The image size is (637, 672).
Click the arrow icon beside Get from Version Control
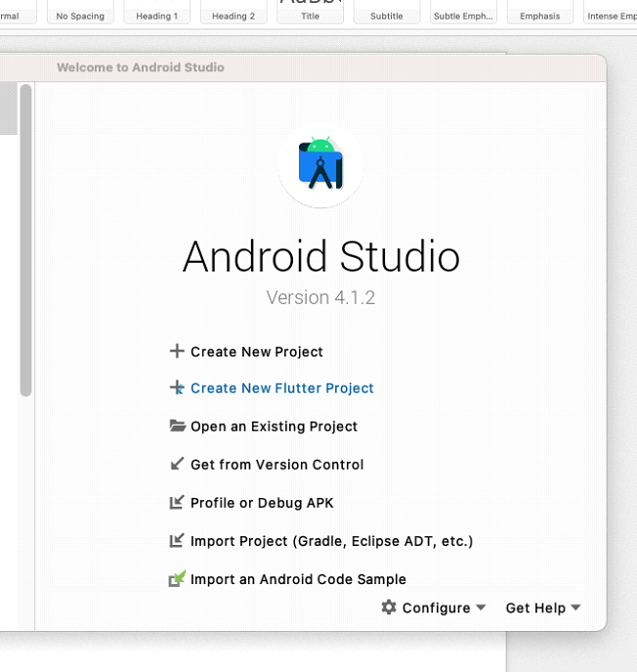[177, 463]
